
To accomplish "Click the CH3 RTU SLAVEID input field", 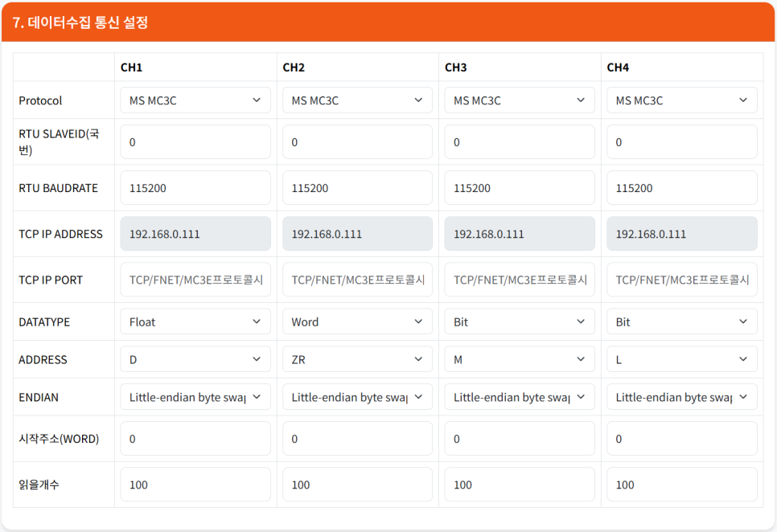I will coord(520,142).
